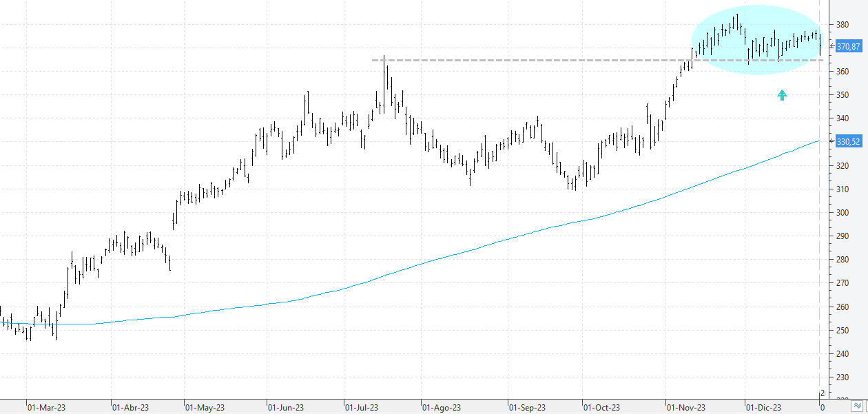Select the 01-May-23 date label
The height and width of the screenshot is (414, 868).
point(204,407)
